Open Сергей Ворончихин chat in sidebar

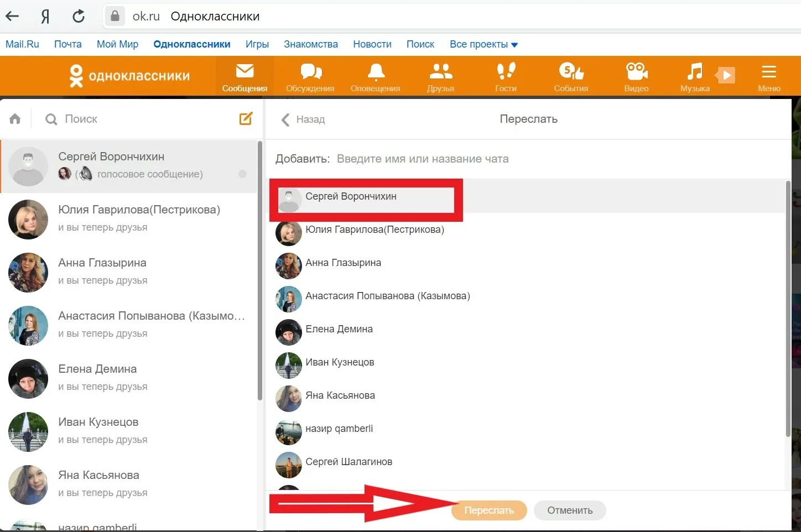tap(128, 166)
